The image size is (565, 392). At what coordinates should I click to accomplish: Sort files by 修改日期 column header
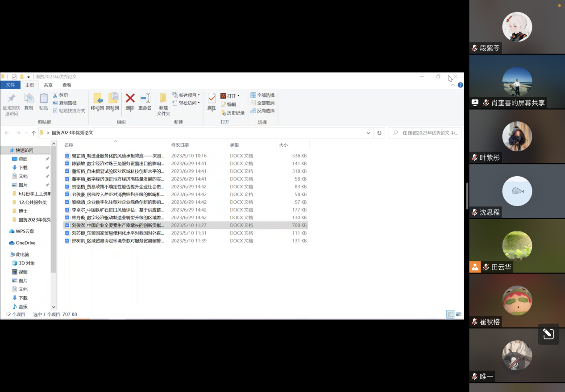pyautogui.click(x=180, y=145)
